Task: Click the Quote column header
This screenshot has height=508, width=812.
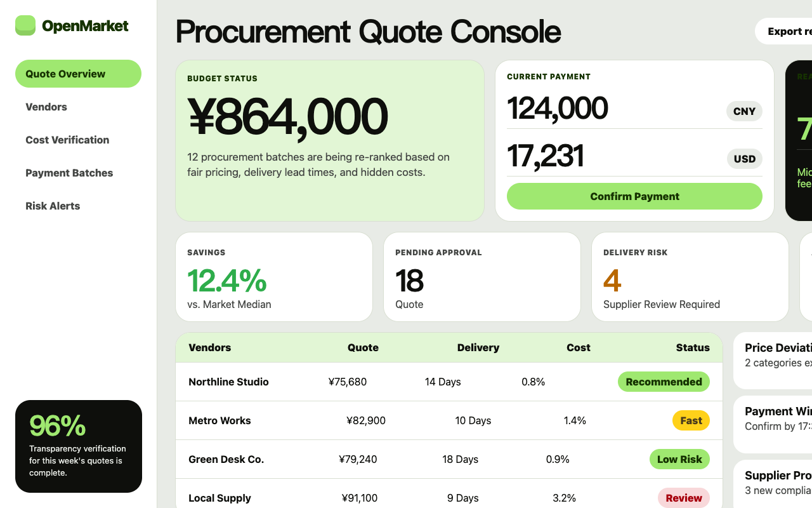Action: 363,347
